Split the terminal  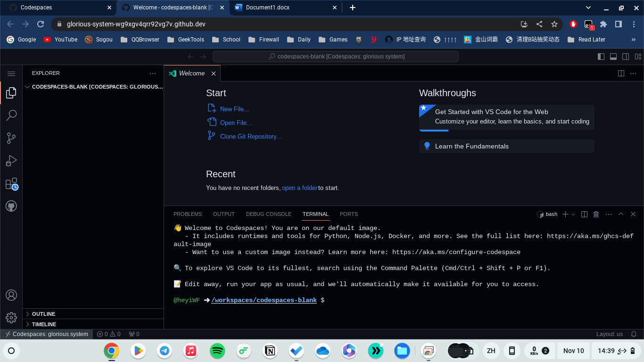[584, 214]
